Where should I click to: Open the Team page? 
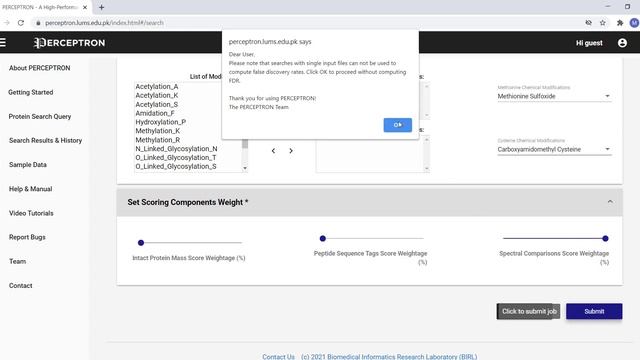(18, 261)
